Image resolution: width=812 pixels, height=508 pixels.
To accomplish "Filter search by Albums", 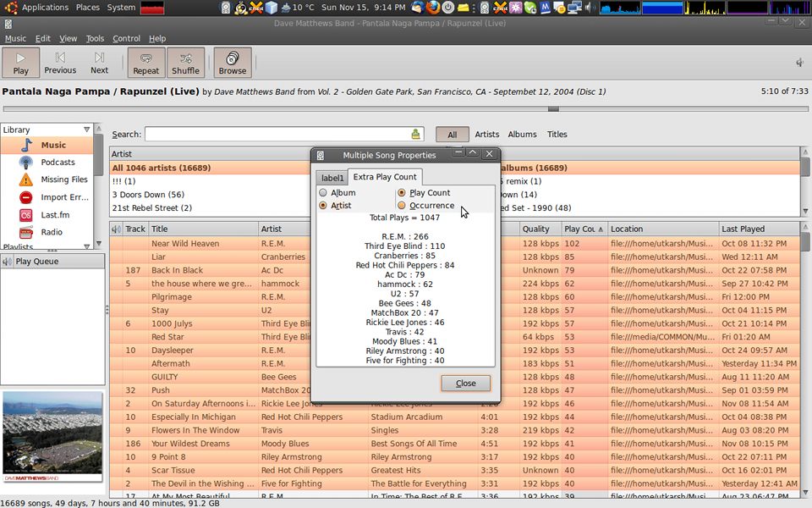I will [x=522, y=135].
